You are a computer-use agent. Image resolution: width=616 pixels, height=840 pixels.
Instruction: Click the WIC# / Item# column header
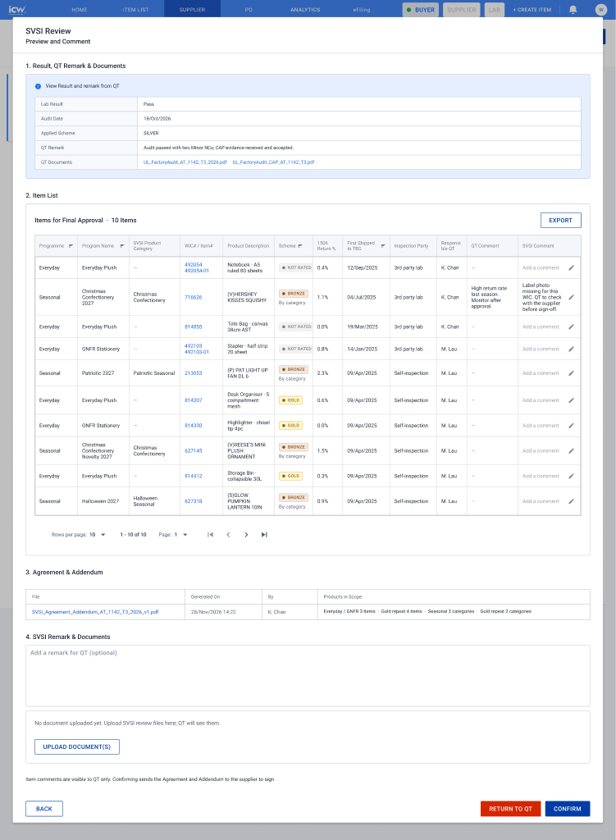(x=198, y=246)
